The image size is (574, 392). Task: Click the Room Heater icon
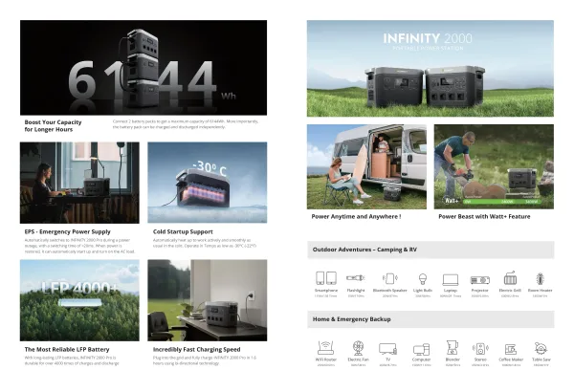(x=540, y=279)
